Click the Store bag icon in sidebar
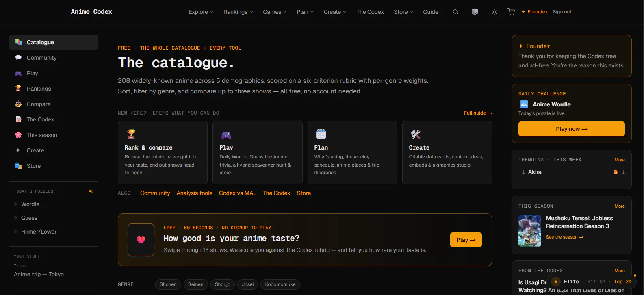Screen dimensions: 644x295 (x=18, y=166)
